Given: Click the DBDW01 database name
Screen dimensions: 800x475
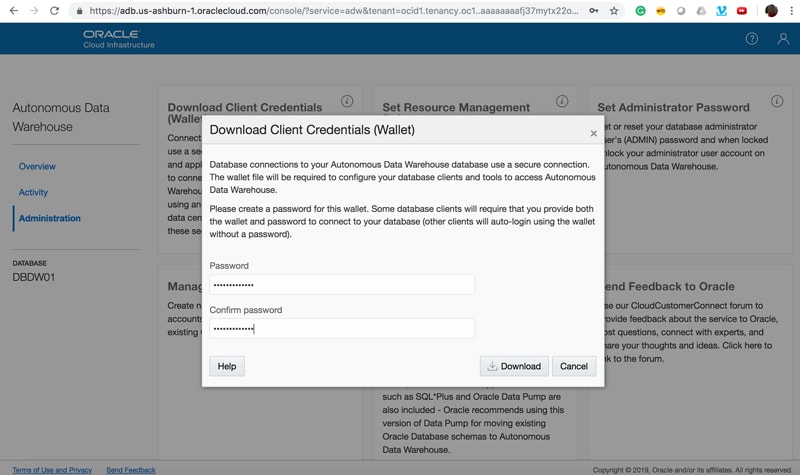Looking at the screenshot, I should click(x=34, y=278).
